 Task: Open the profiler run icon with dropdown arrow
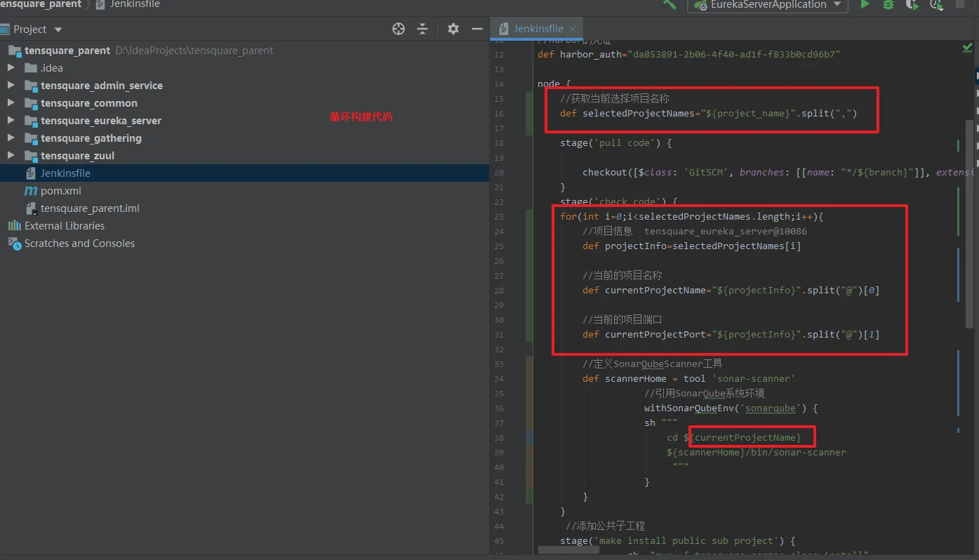(x=936, y=4)
